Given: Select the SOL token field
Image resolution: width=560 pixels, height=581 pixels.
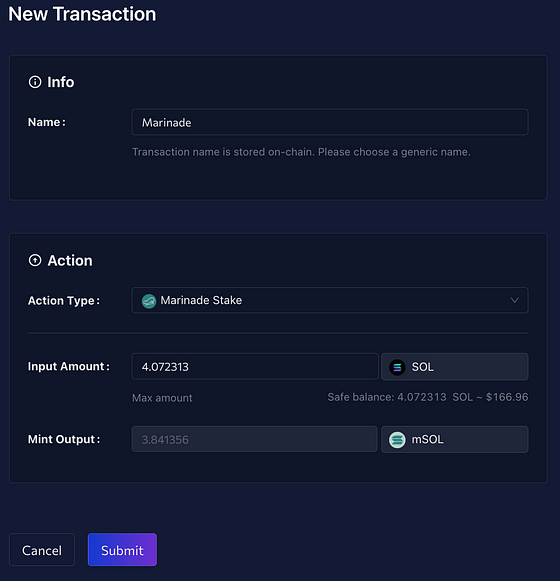Looking at the screenshot, I should point(455,367).
